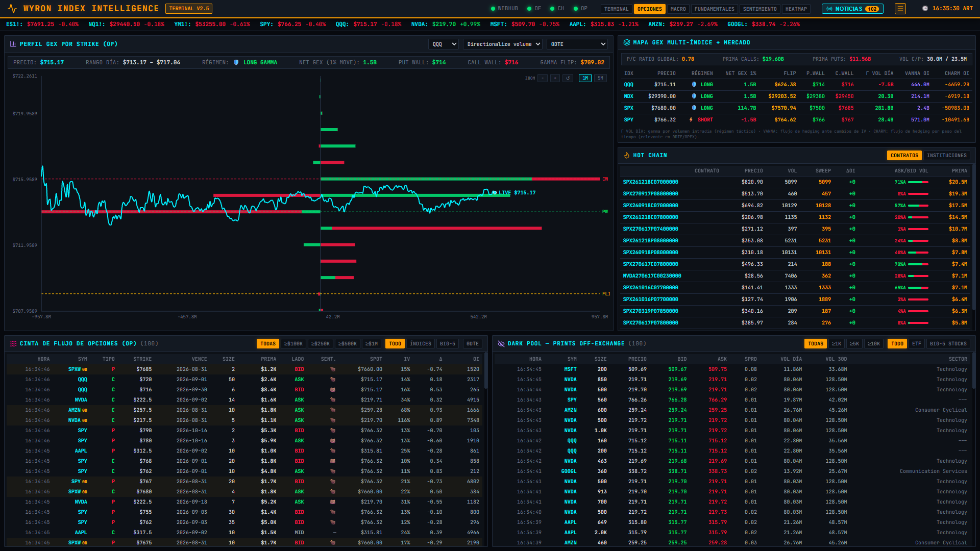Filter dark pool to BIG-5 STOCKS
The width and height of the screenshot is (980, 551).
pyautogui.click(x=948, y=344)
